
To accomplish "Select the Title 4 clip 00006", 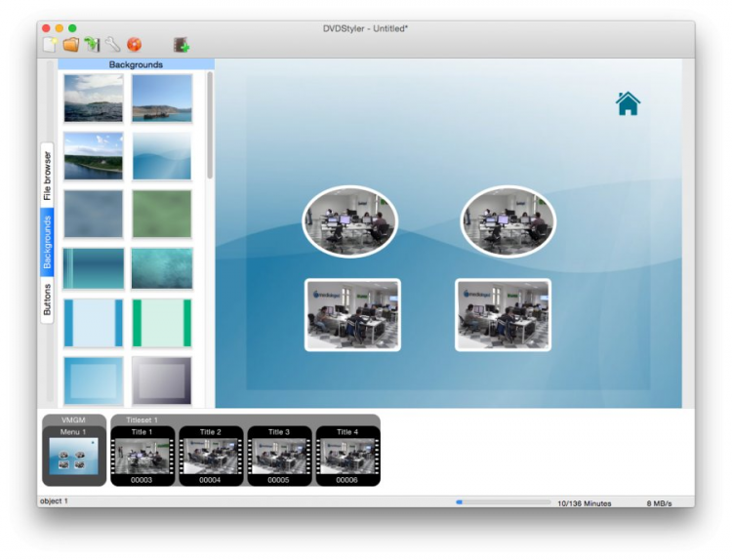I will pyautogui.click(x=347, y=456).
